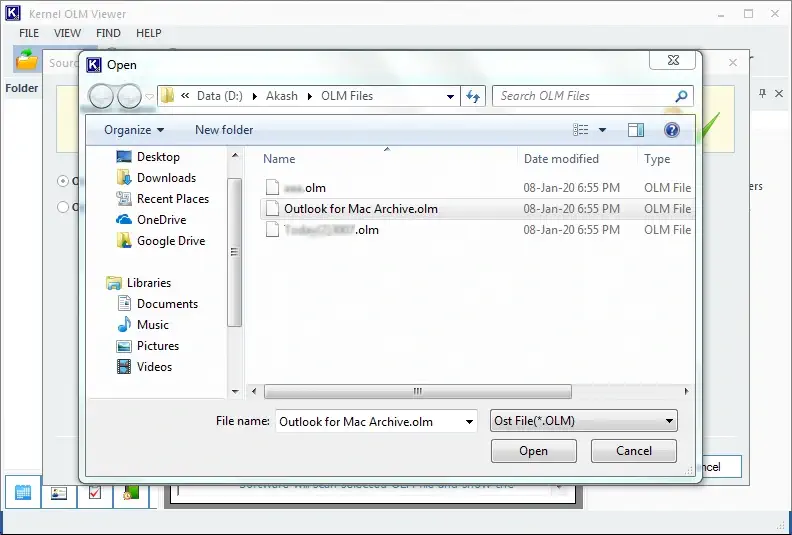Open the VIEW menu
Screen dimensions: 792x535
[x=67, y=33]
